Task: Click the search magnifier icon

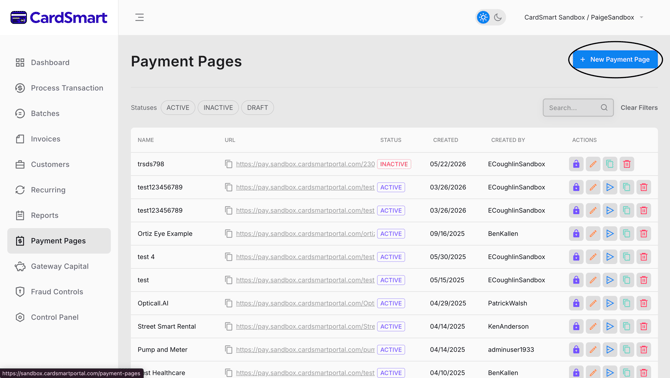Action: [604, 108]
